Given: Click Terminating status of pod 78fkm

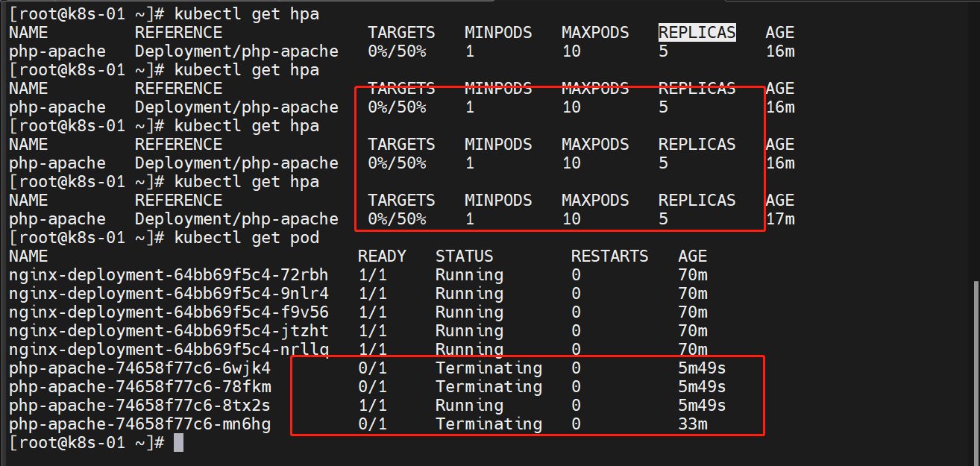Looking at the screenshot, I should click(489, 387).
